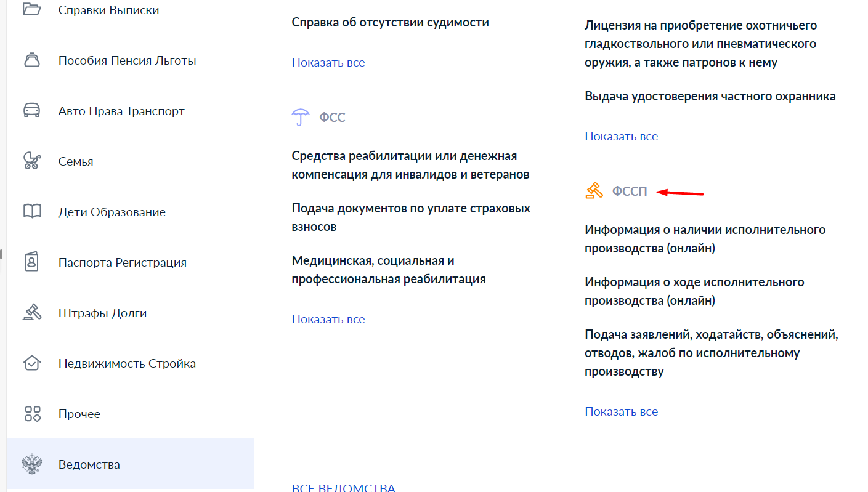Screen dimensions: 868x492
Task: Open Выдача удостоверения частного охранника service
Action: tap(710, 96)
